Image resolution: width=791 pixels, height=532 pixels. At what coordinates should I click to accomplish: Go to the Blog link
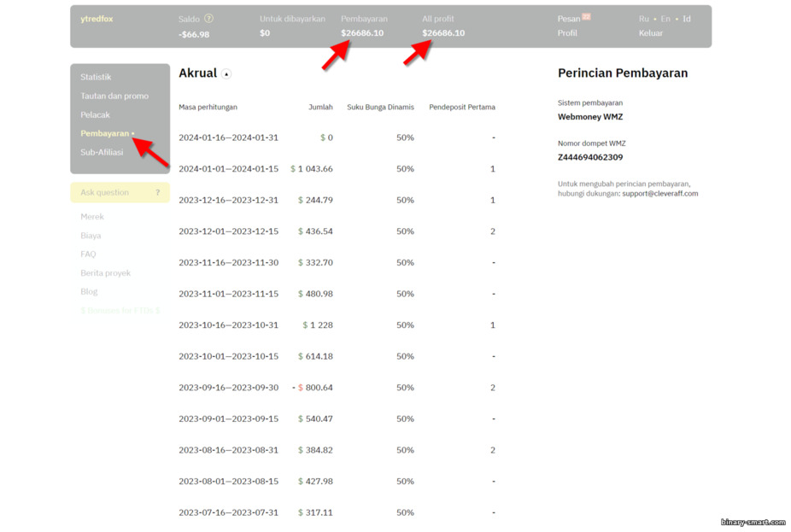pyautogui.click(x=90, y=291)
